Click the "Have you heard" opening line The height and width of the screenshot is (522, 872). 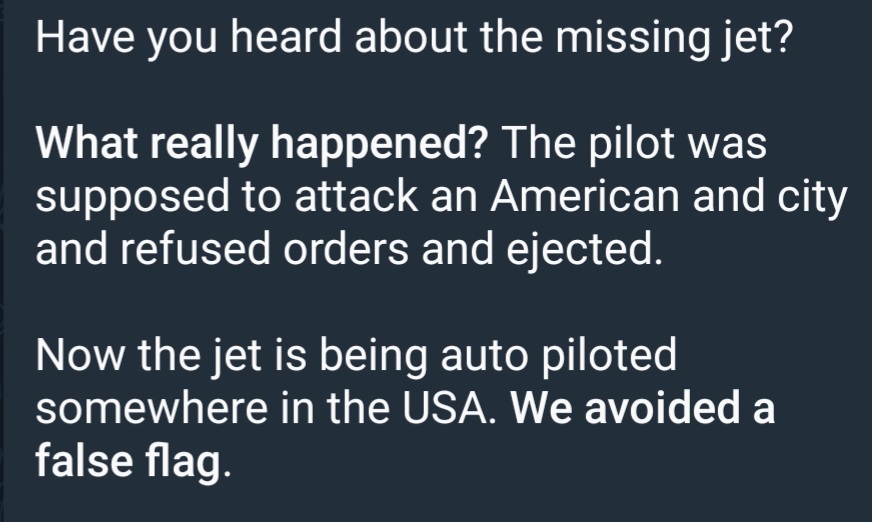click(150, 38)
